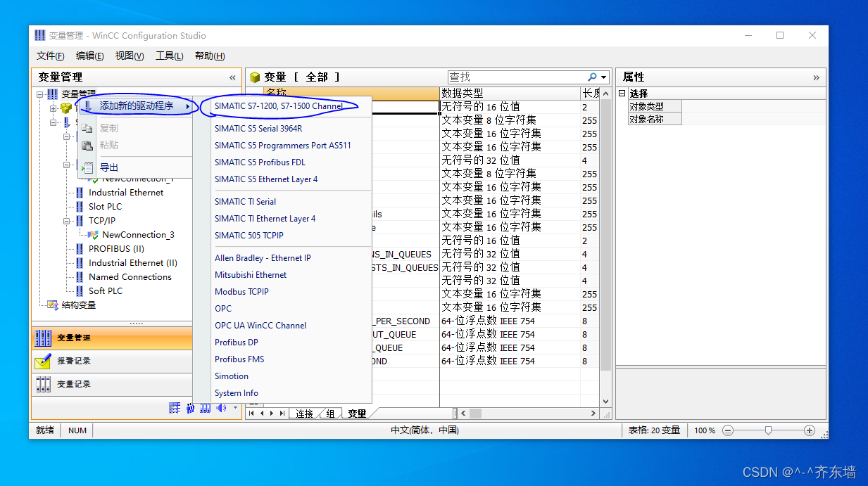The width and height of the screenshot is (868, 486).
Task: Adjust the zoom slider handle
Action: (768, 430)
